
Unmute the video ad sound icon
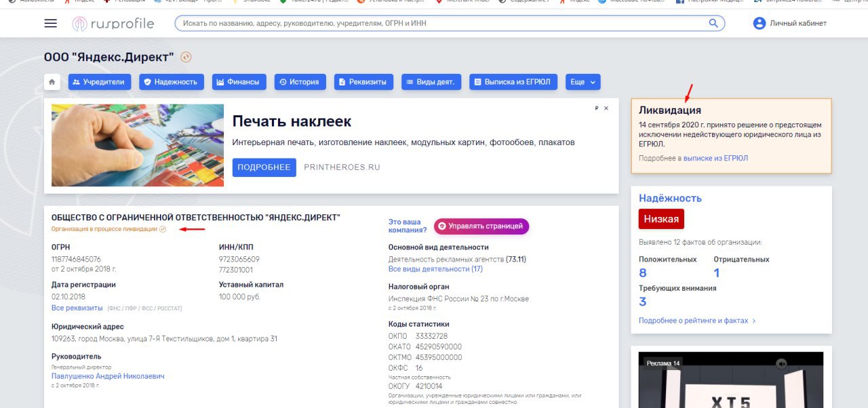click(781, 363)
